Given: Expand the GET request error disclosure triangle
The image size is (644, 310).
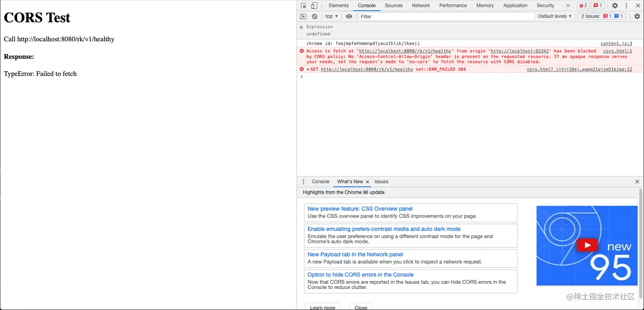Looking at the screenshot, I should click(308, 69).
